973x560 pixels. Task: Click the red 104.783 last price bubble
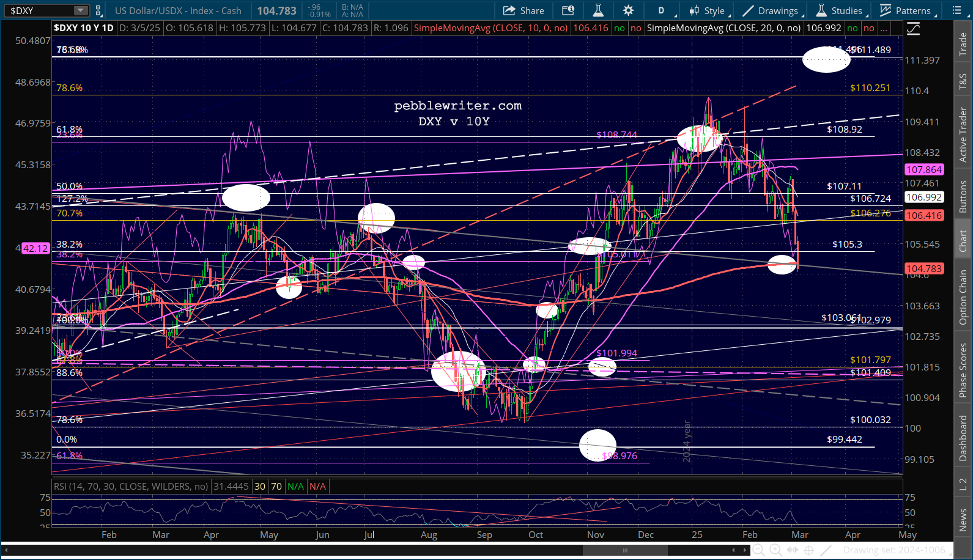point(924,268)
